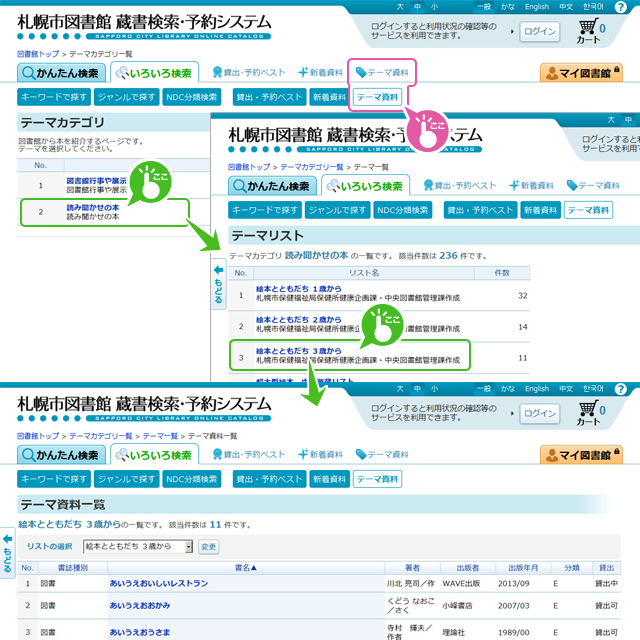Switch language to English on the テーマ資料一覧 page
The image size is (640, 640).
(537, 389)
